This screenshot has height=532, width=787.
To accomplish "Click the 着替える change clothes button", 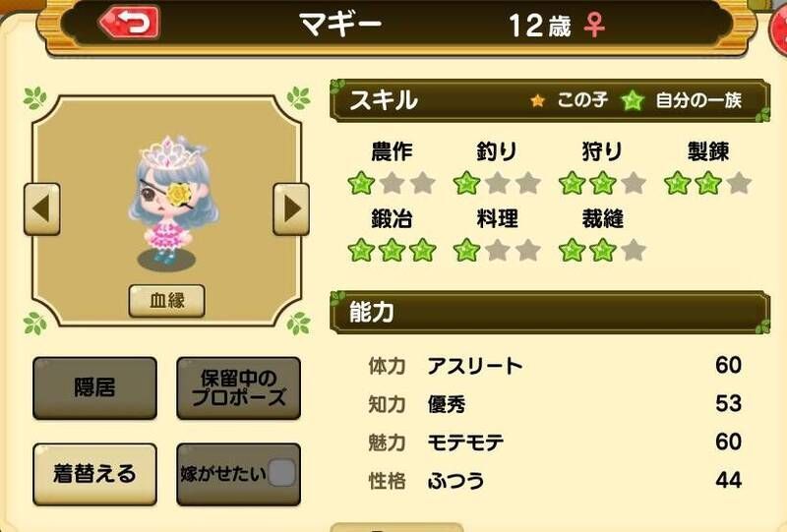I will [x=94, y=474].
